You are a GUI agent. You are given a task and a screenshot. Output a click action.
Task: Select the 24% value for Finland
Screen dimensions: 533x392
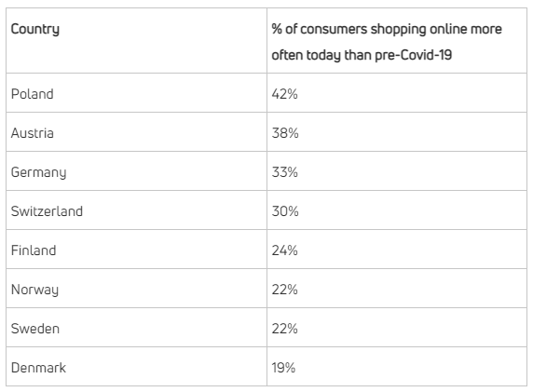(x=284, y=250)
